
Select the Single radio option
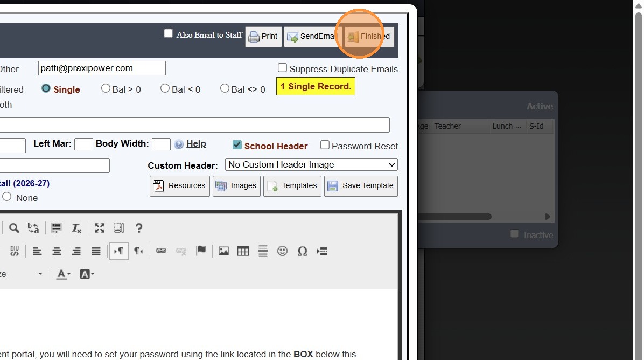(46, 88)
